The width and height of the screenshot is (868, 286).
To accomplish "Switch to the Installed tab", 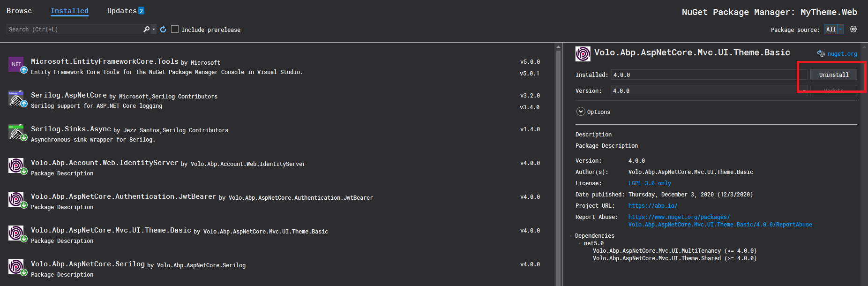I will click(69, 11).
